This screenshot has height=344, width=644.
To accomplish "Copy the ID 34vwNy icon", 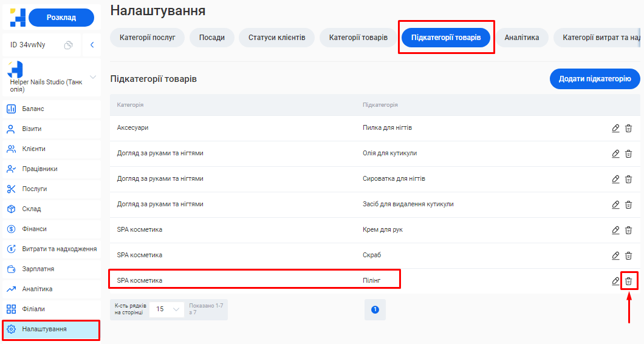I will click(69, 45).
